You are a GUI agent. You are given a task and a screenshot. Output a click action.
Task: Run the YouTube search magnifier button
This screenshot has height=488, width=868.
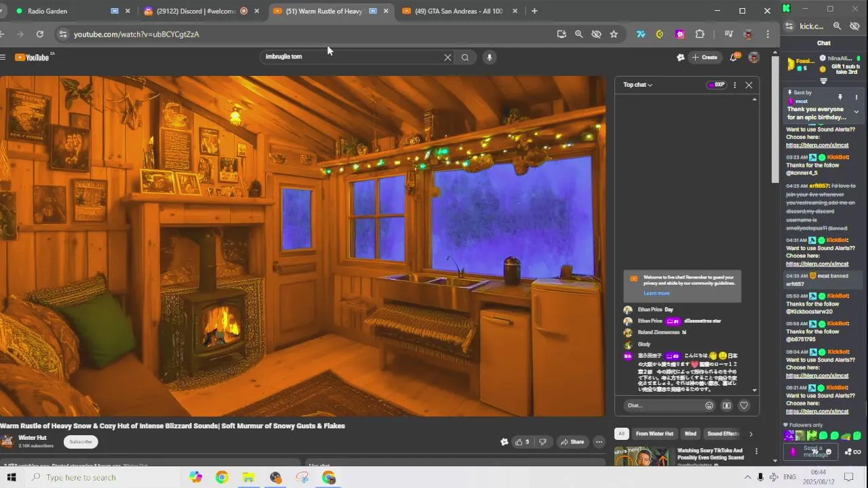point(465,58)
